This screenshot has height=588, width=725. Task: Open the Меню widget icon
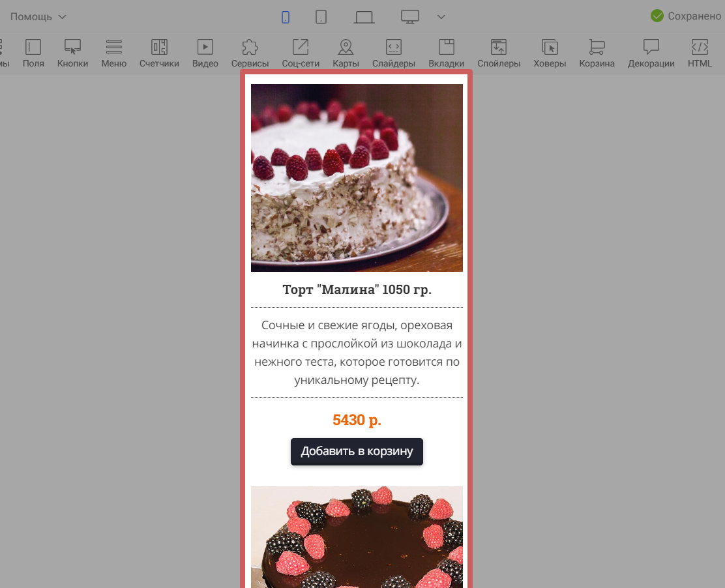(113, 48)
